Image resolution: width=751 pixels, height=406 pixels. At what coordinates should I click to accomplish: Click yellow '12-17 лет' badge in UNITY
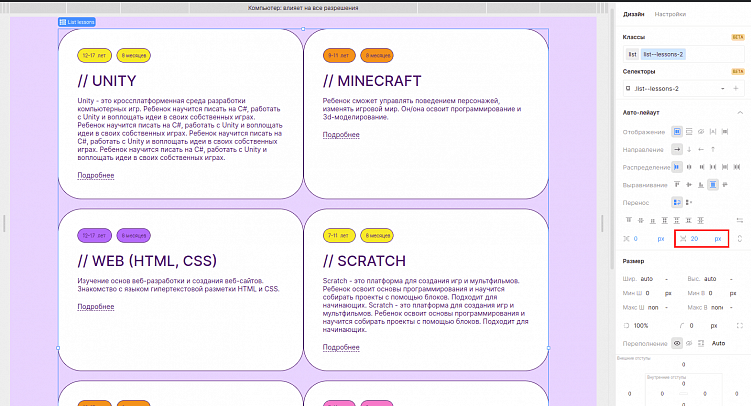[94, 56]
